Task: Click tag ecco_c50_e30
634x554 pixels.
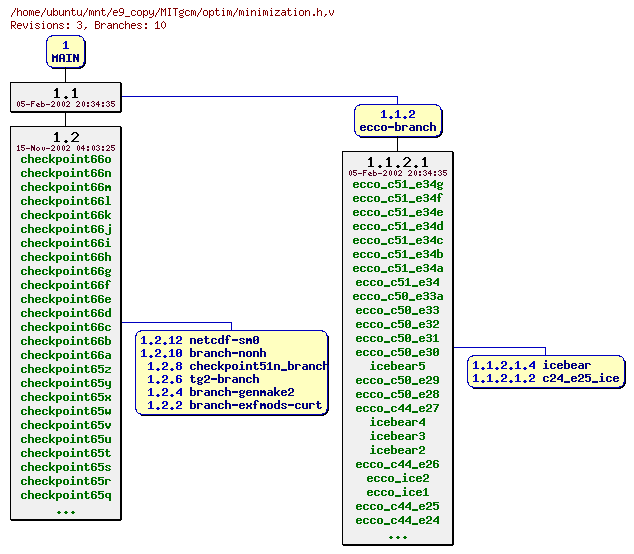Action: click(x=398, y=352)
